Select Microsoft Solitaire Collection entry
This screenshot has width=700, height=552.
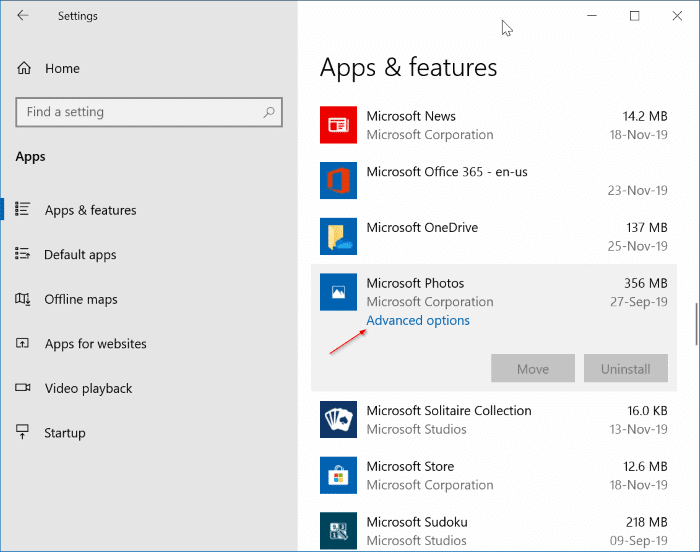coord(449,411)
